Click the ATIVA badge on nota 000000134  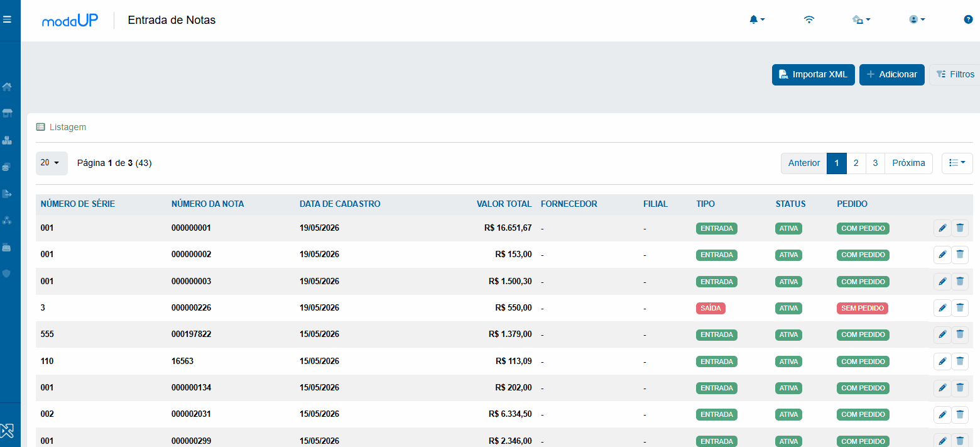point(788,388)
